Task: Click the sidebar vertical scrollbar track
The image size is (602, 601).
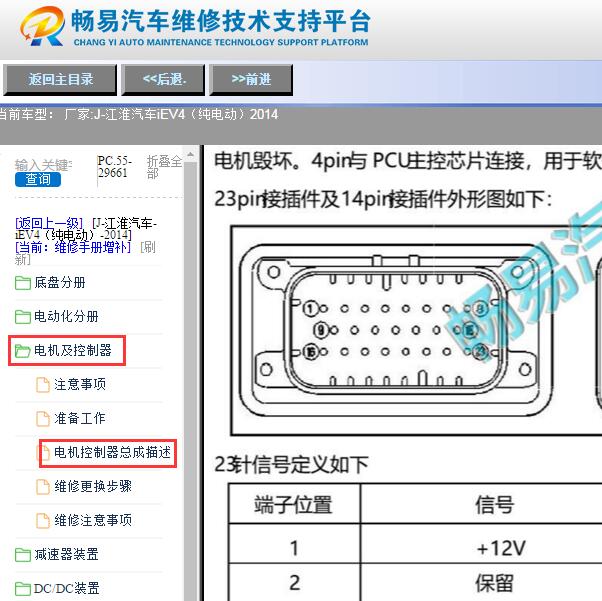Action: pyautogui.click(x=190, y=380)
